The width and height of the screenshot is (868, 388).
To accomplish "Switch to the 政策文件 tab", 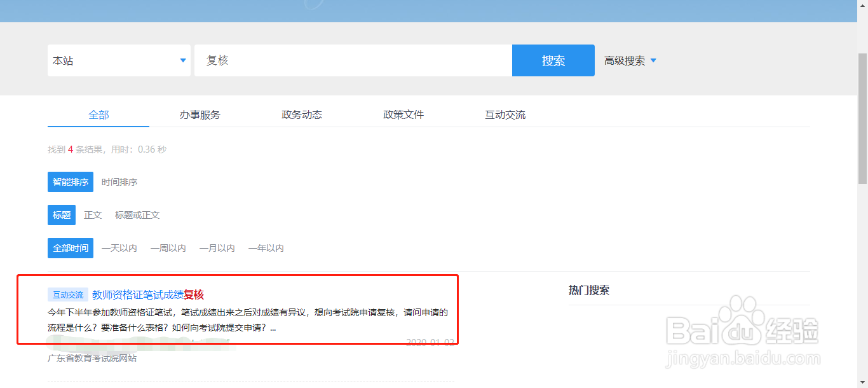I will coord(403,114).
